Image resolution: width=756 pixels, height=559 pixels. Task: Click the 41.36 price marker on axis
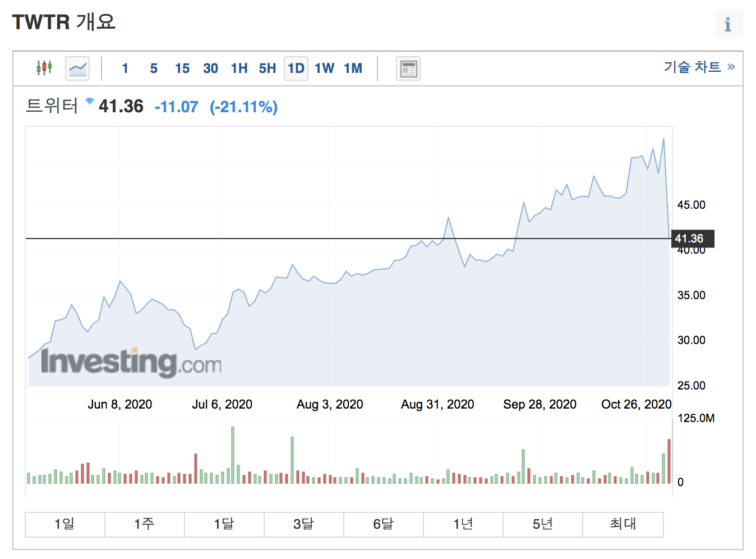pos(693,239)
